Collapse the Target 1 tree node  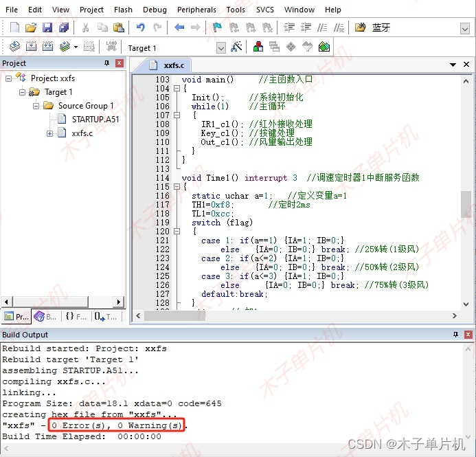coord(22,92)
